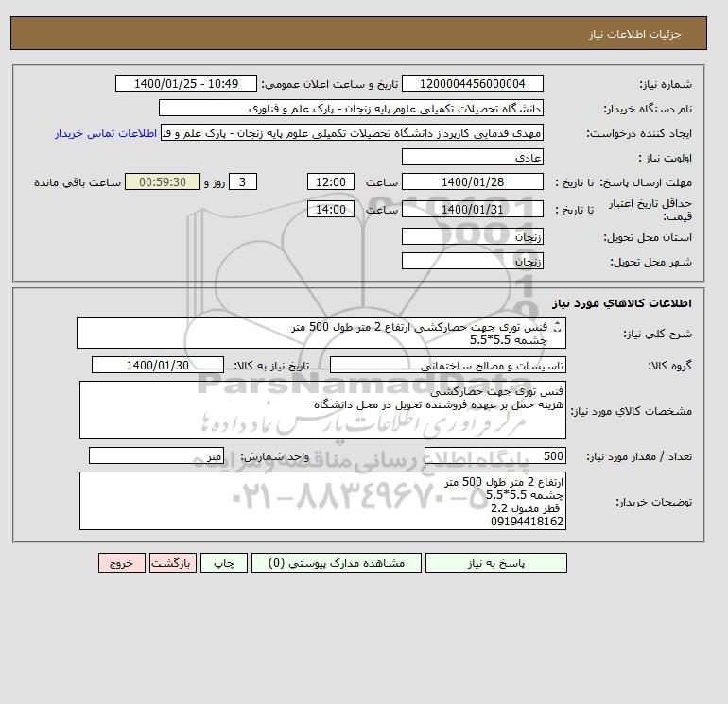The image size is (728, 704).
Task: Click the 'بازگشت' back button
Action: (173, 563)
